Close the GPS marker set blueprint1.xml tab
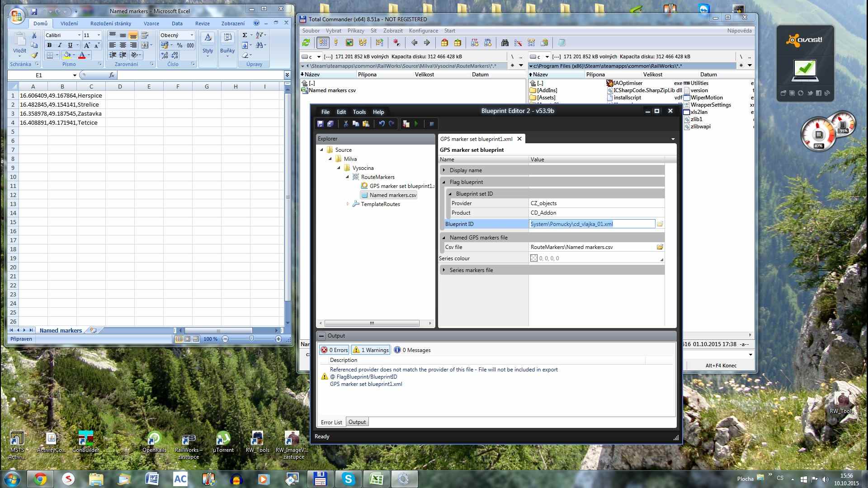Screen dimensions: 868x488 (x=519, y=139)
